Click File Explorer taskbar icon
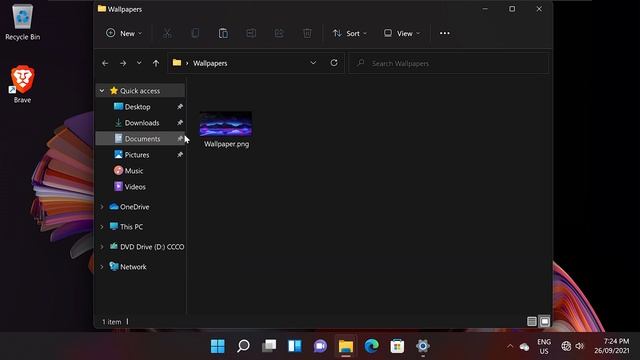 [x=346, y=346]
